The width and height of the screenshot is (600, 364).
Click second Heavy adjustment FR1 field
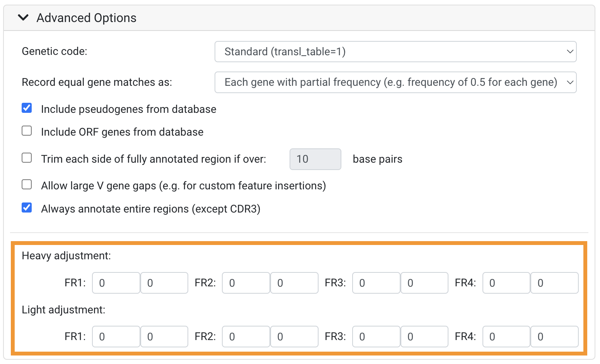coord(164,283)
